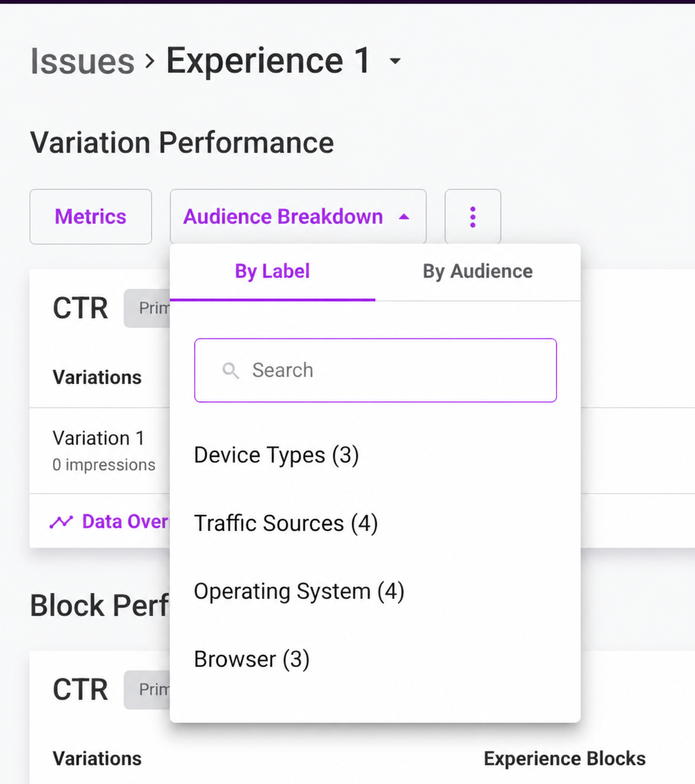Select Traffic Sources (4) label
The width and height of the screenshot is (695, 784).
[x=286, y=523]
